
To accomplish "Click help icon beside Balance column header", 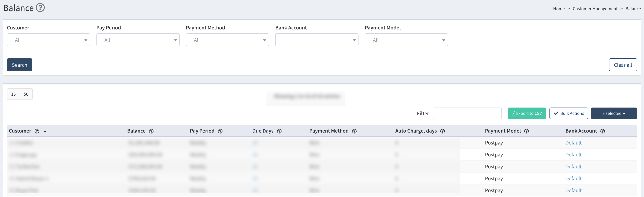I will click(x=151, y=131).
